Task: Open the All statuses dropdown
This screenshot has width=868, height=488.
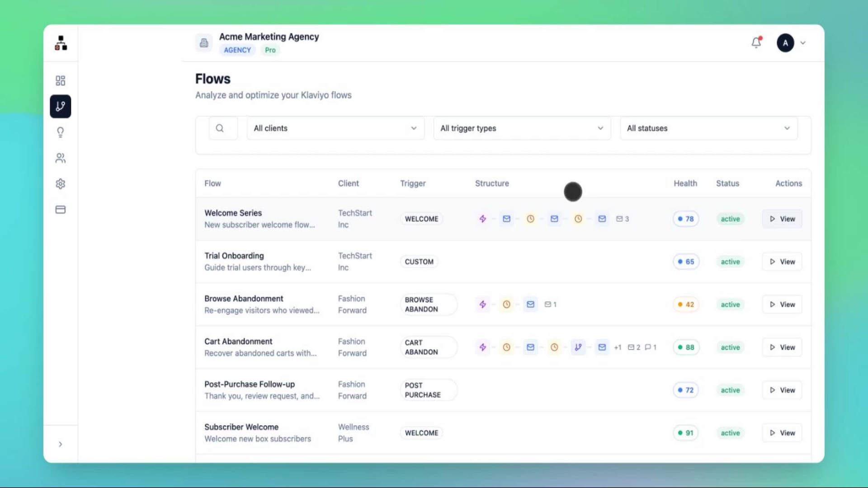Action: coord(708,128)
